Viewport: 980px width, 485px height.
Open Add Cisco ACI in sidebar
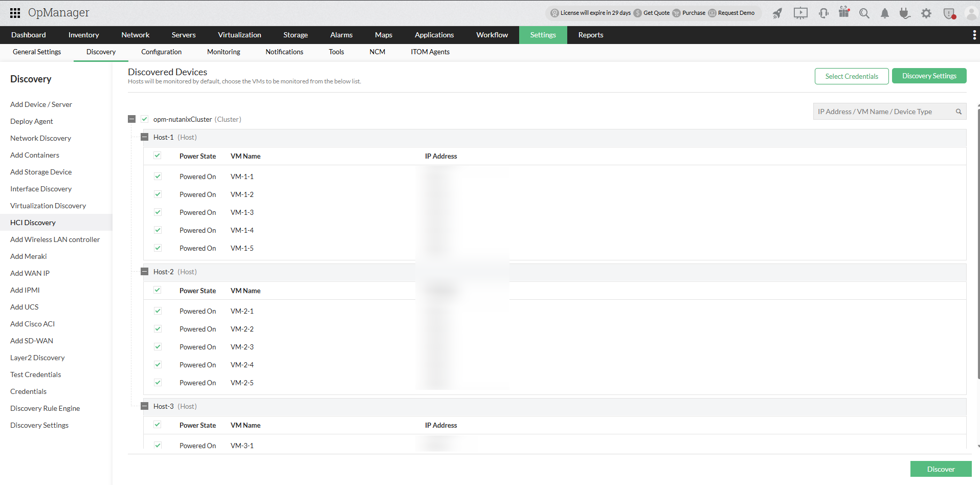pyautogui.click(x=32, y=324)
